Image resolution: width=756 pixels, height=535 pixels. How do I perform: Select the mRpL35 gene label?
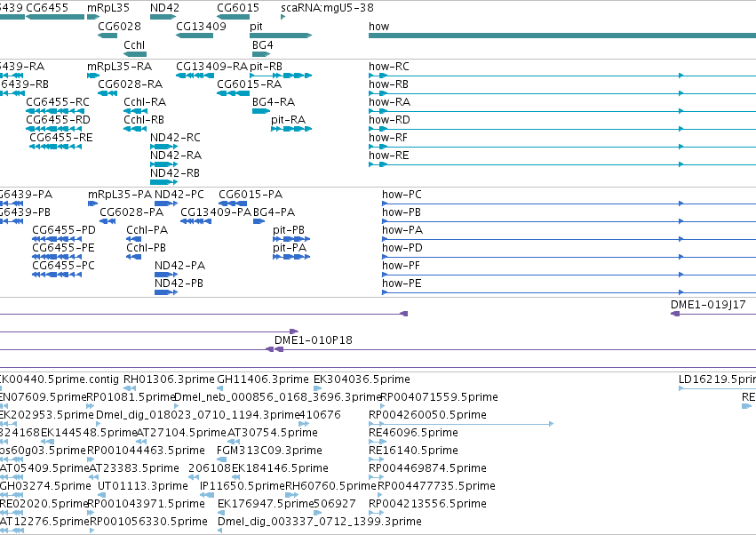click(108, 8)
